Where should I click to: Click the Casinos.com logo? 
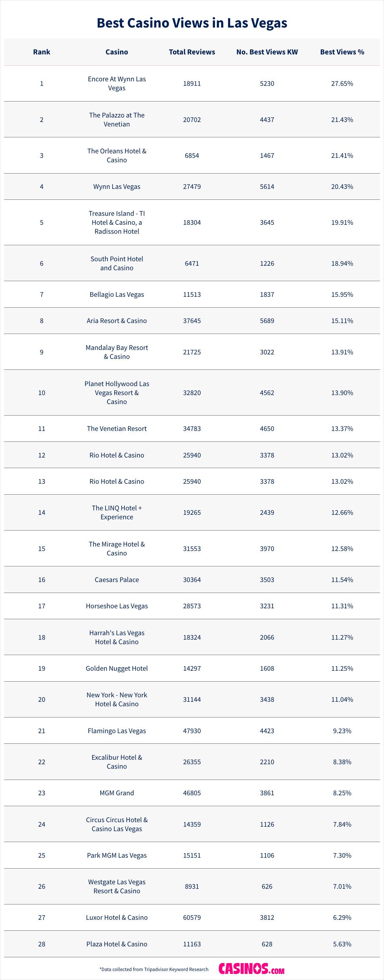[x=251, y=968]
